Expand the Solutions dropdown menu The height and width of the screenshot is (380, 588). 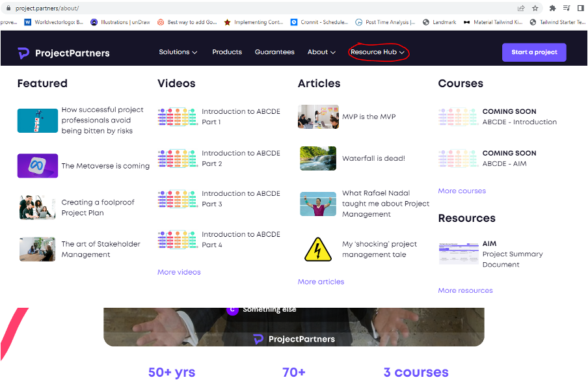coord(178,52)
